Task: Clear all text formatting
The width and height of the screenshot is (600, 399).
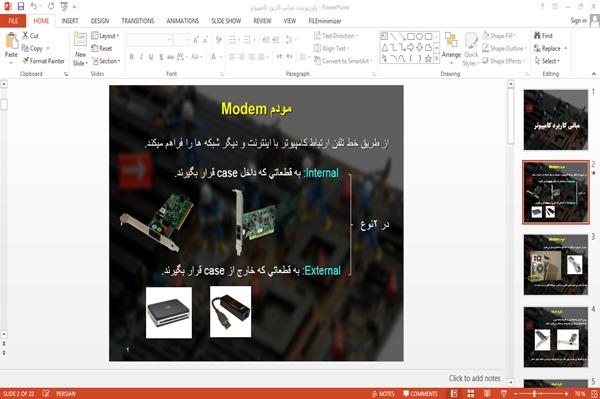Action: click(x=218, y=39)
